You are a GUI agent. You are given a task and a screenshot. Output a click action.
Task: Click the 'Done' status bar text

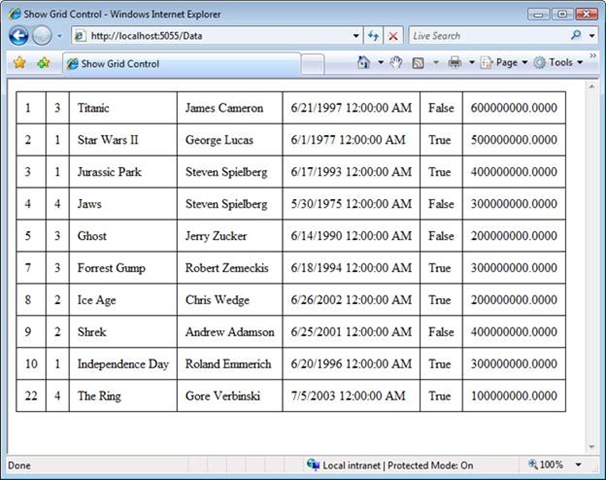(x=19, y=465)
